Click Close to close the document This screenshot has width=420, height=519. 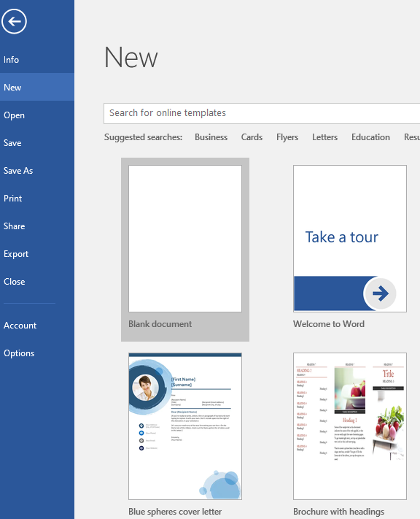tap(37, 282)
